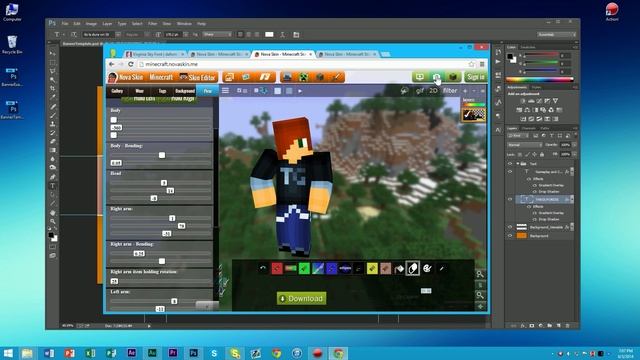Select the paint bucket tool in skin editor
640x360 pixels.
click(x=399, y=269)
